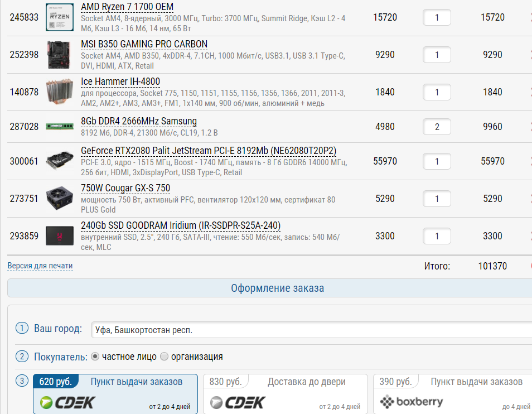The image size is (532, 414).
Task: Select the частное лицо radio button
Action: coord(95,357)
